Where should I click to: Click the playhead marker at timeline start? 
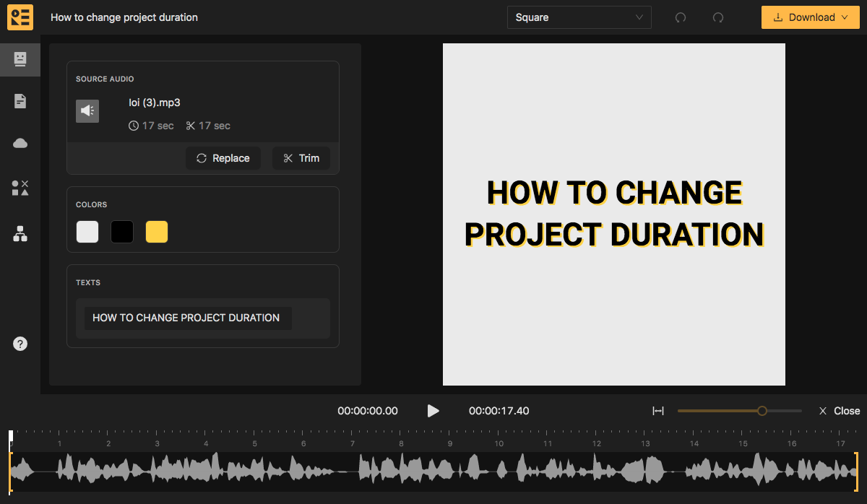(x=11, y=436)
